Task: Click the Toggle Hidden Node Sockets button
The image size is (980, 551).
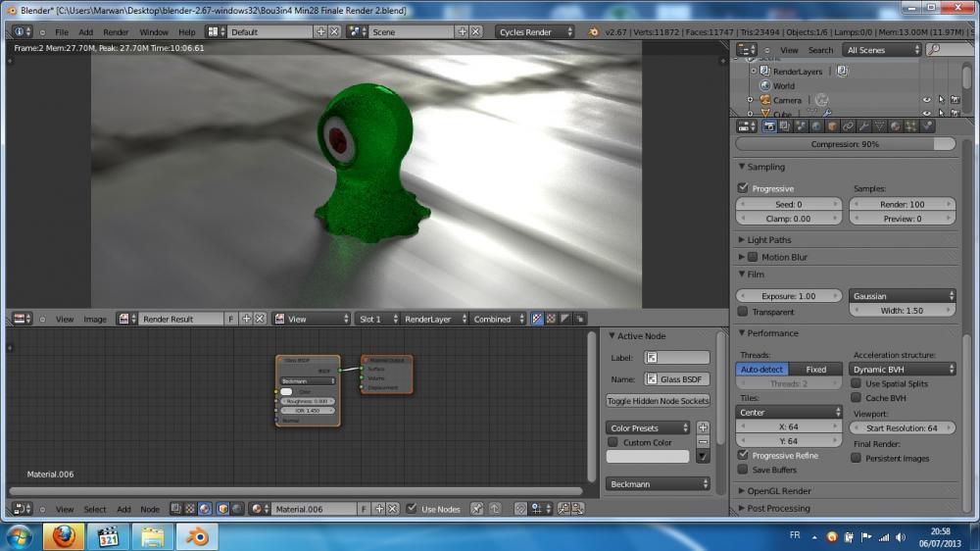Action: tap(658, 401)
